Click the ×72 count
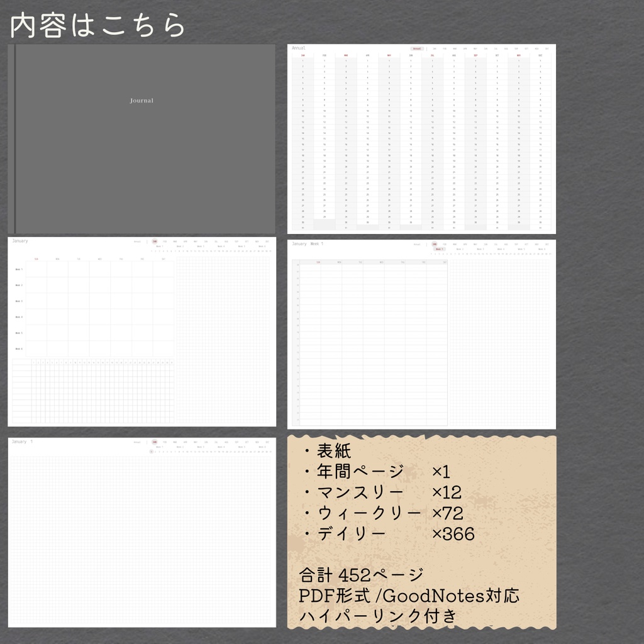644x644 pixels. click(448, 513)
